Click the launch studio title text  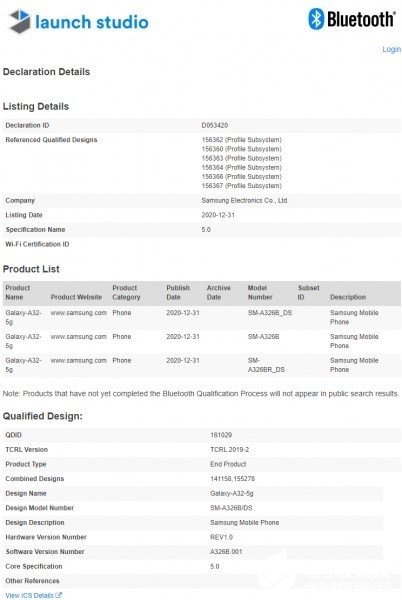92,22
